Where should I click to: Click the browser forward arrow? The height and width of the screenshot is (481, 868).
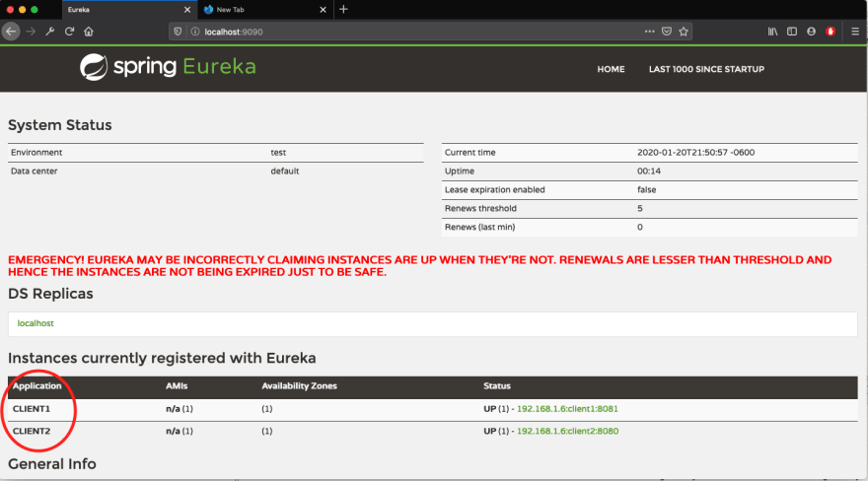click(31, 32)
